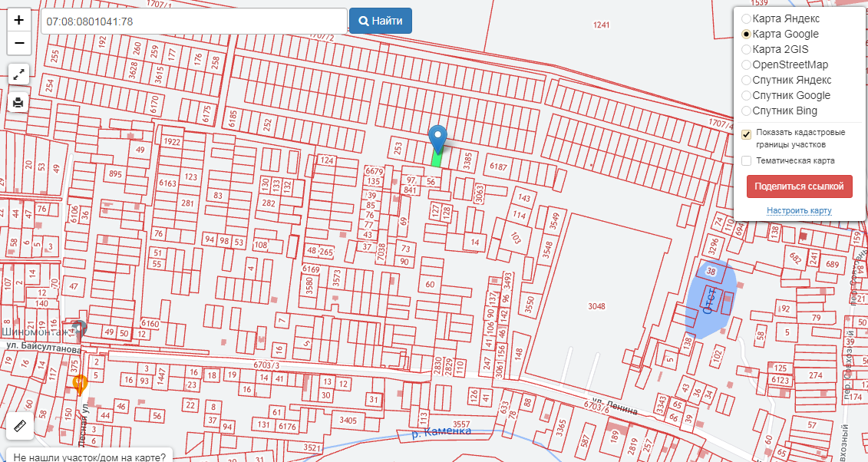The width and height of the screenshot is (868, 462).
Task: Click the Не нашли участок/дом на карте prompt
Action: click(88, 457)
